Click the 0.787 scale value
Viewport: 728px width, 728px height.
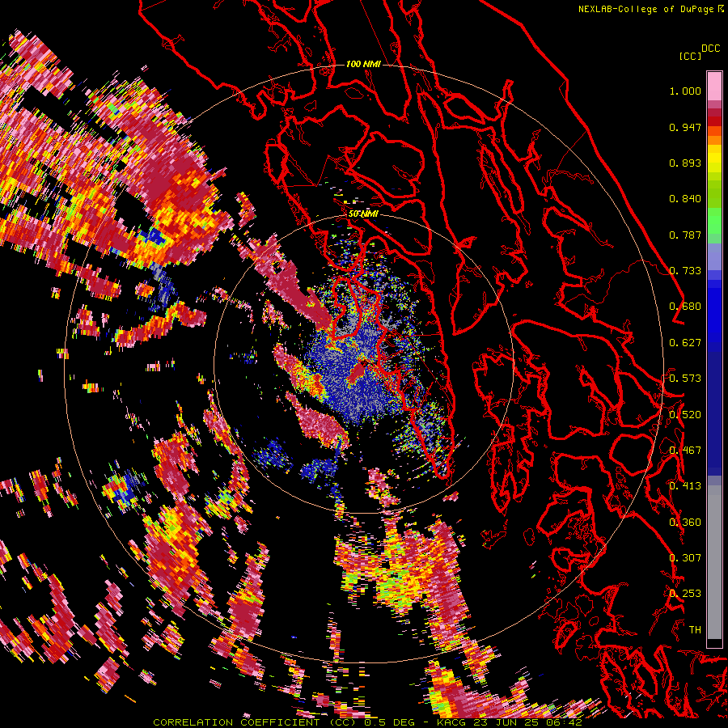pos(685,235)
